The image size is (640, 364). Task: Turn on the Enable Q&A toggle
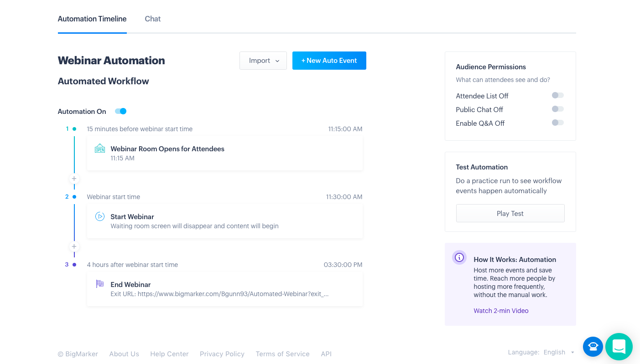(558, 123)
